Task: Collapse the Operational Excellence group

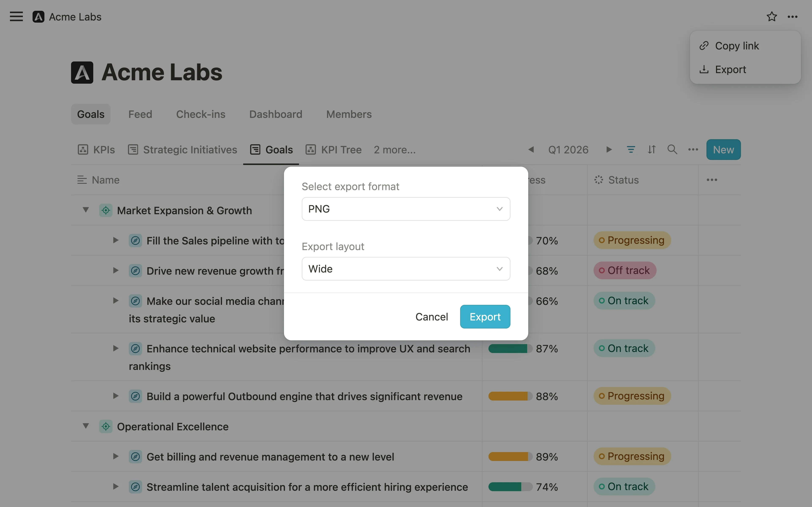Action: (86, 426)
